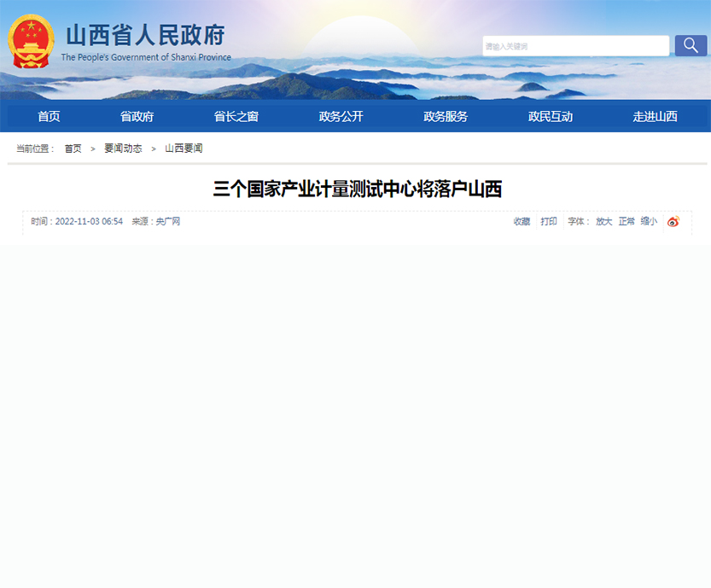Click the Weibo share icon
711x588 pixels.
pyautogui.click(x=673, y=222)
